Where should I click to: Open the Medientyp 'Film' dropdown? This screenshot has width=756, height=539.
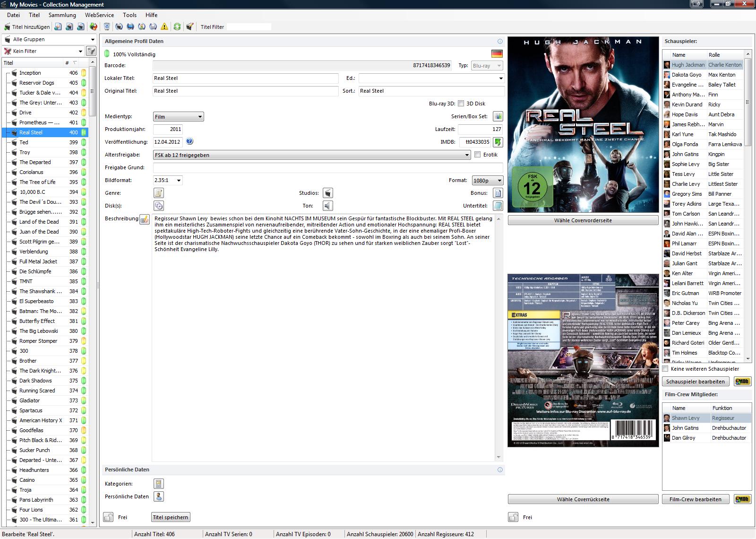pos(179,117)
